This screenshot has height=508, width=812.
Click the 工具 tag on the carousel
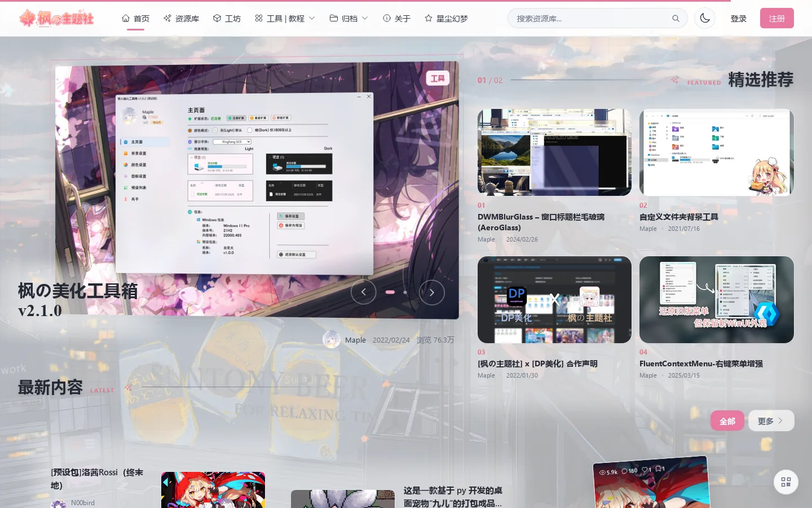438,78
